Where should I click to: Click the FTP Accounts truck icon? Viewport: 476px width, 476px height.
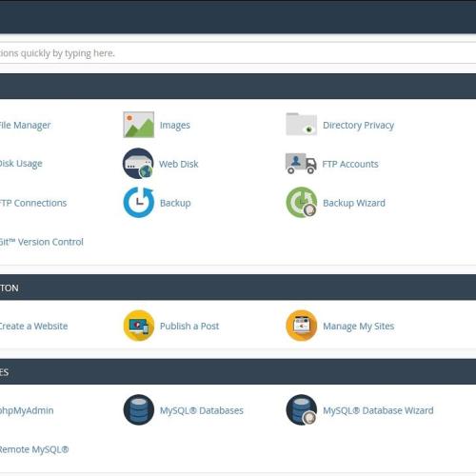[301, 164]
